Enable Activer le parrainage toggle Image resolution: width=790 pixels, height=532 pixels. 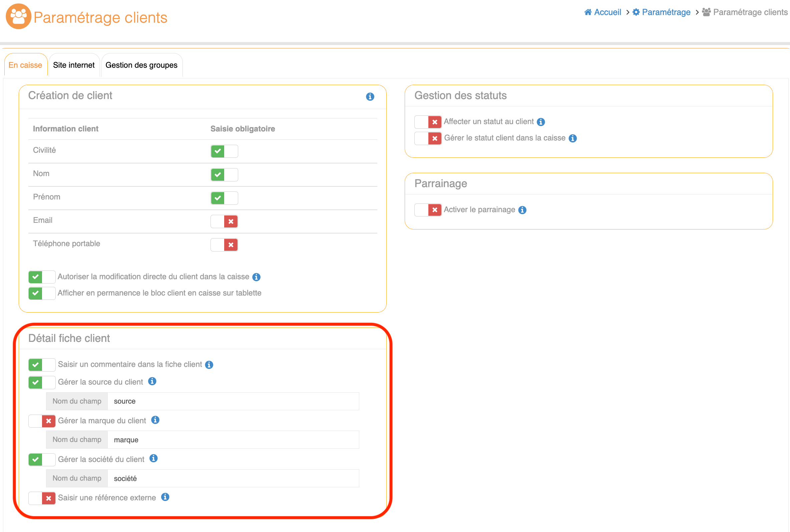coord(428,210)
